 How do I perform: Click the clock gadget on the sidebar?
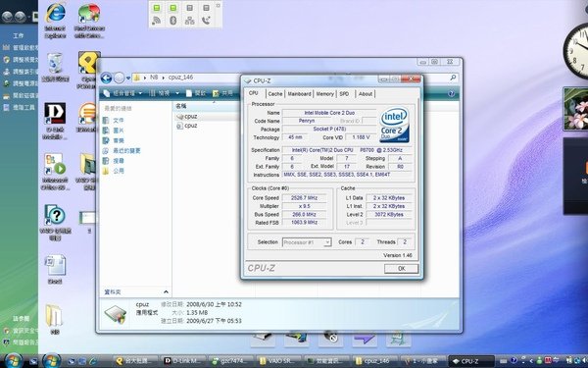point(576,51)
